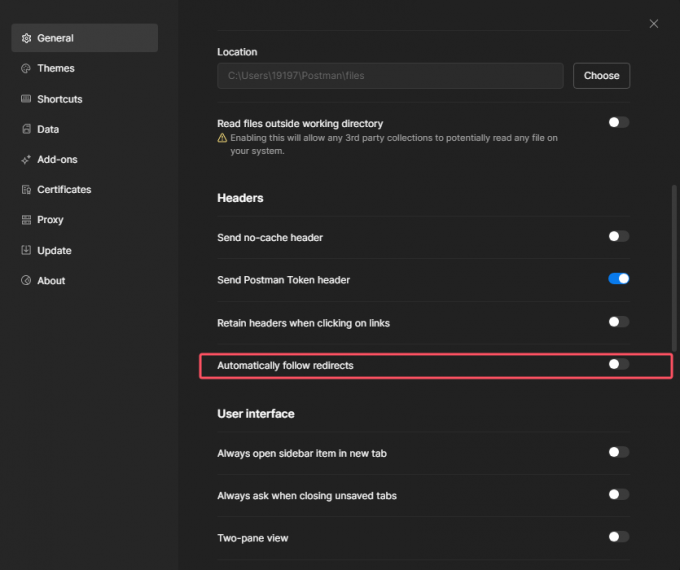Toggle Send no-cache header switch
Screen dimensions: 680x570
click(618, 236)
